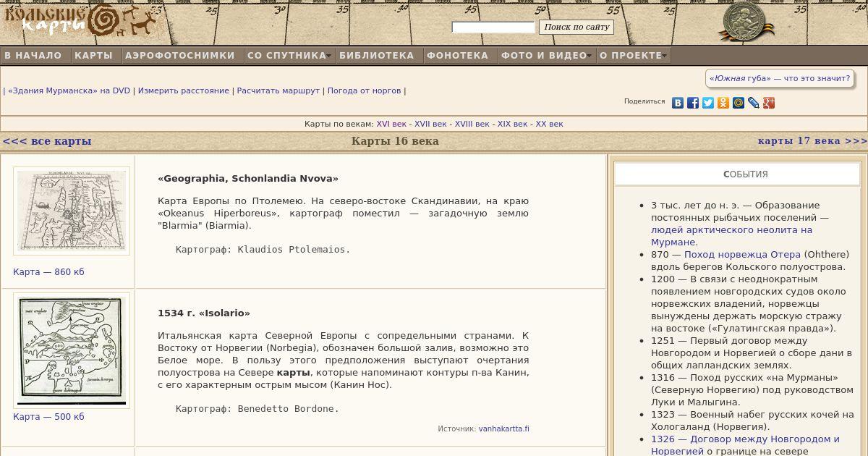Open the КАРТЫ menu item
Screen dimensions: 868x456
pos(93,56)
